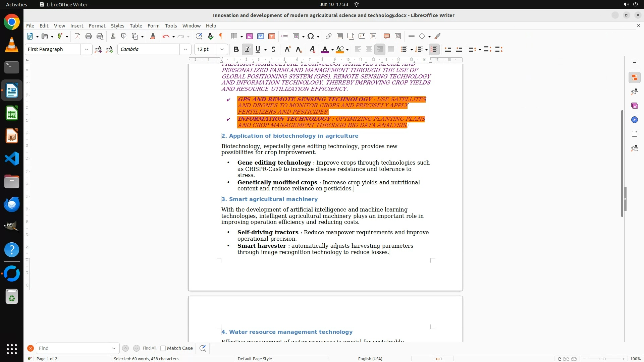644x362 pixels.
Task: Expand the paragraph style dropdown
Action: (87, 49)
